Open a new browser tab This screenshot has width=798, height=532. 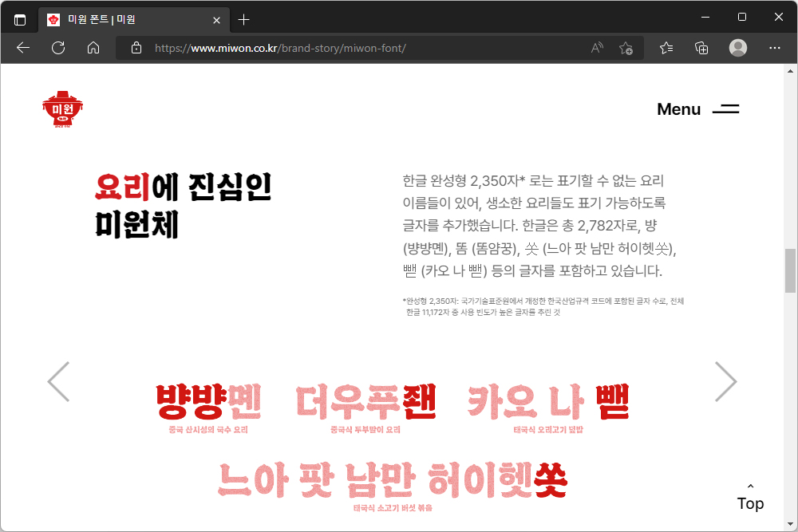click(243, 20)
